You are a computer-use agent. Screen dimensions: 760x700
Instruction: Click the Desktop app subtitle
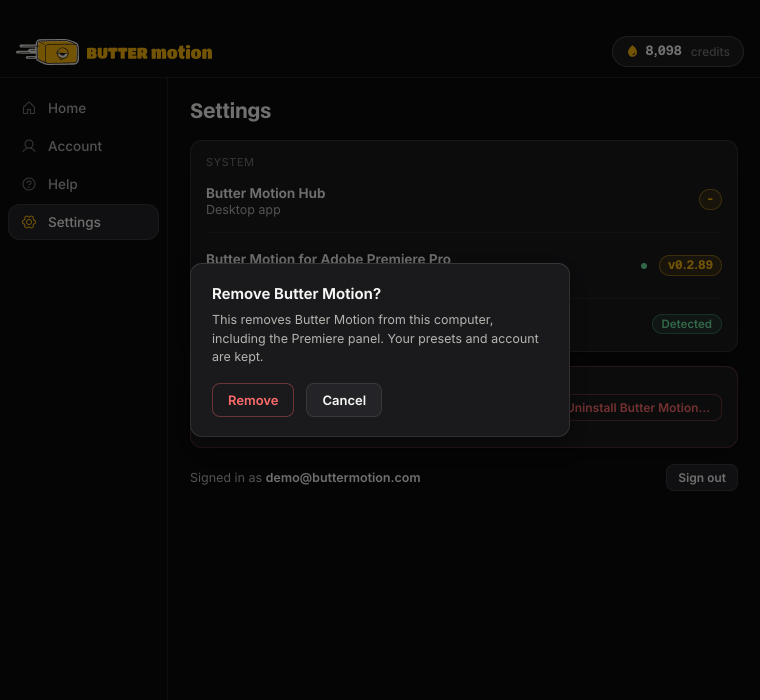(x=243, y=210)
